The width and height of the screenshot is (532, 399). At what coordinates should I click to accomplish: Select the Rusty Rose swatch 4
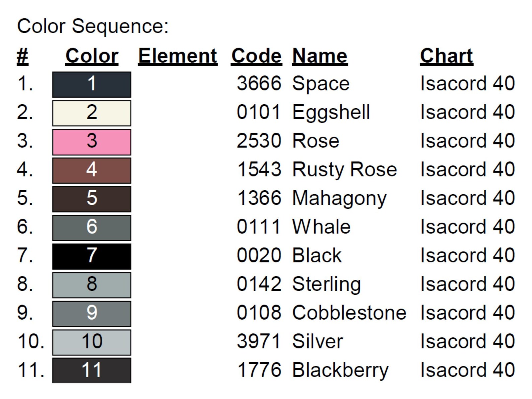pos(91,171)
